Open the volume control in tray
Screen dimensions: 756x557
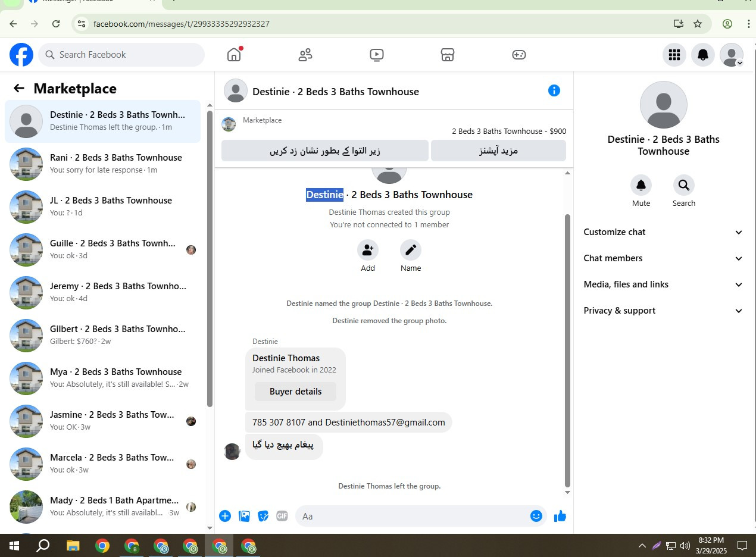[685, 545]
